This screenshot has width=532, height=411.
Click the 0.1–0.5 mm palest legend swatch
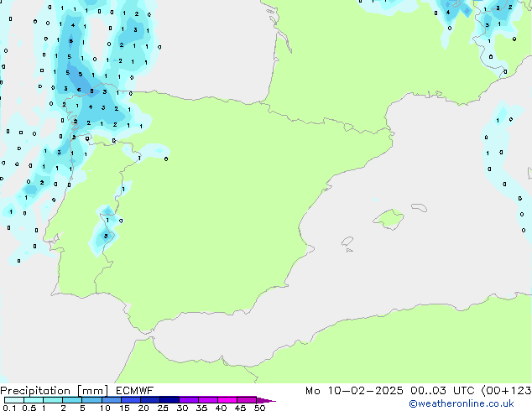[x=14, y=400]
